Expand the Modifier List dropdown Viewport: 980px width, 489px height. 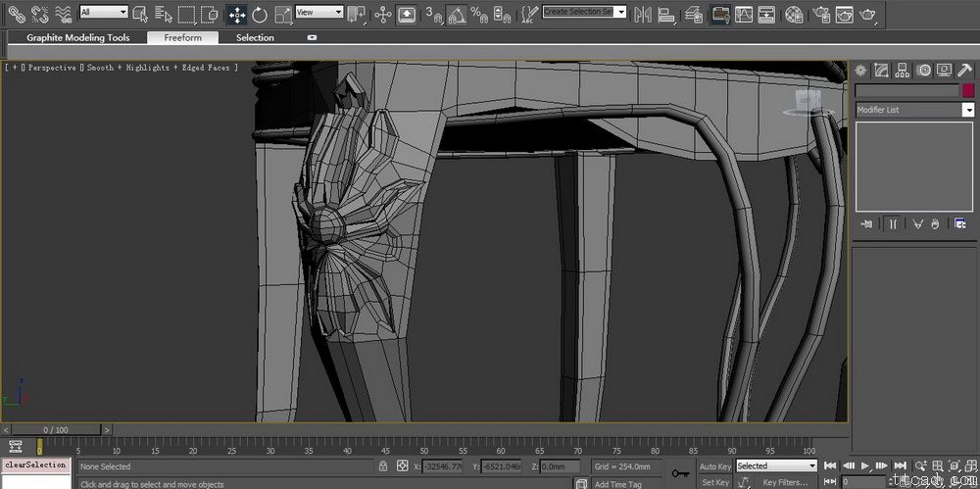point(967,110)
